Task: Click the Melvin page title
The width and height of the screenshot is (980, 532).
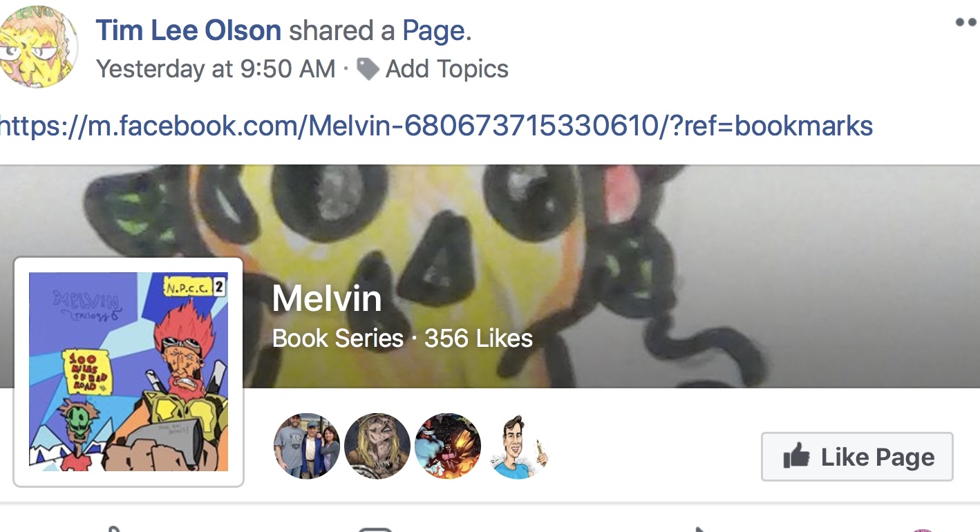Action: (327, 298)
